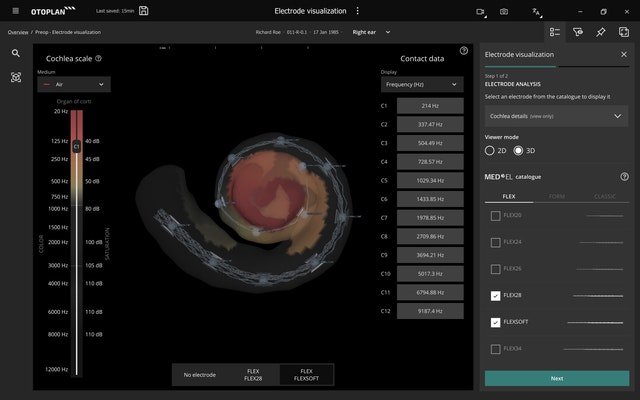
Task: Click the focus view icon in sidebar
Action: tap(16, 77)
